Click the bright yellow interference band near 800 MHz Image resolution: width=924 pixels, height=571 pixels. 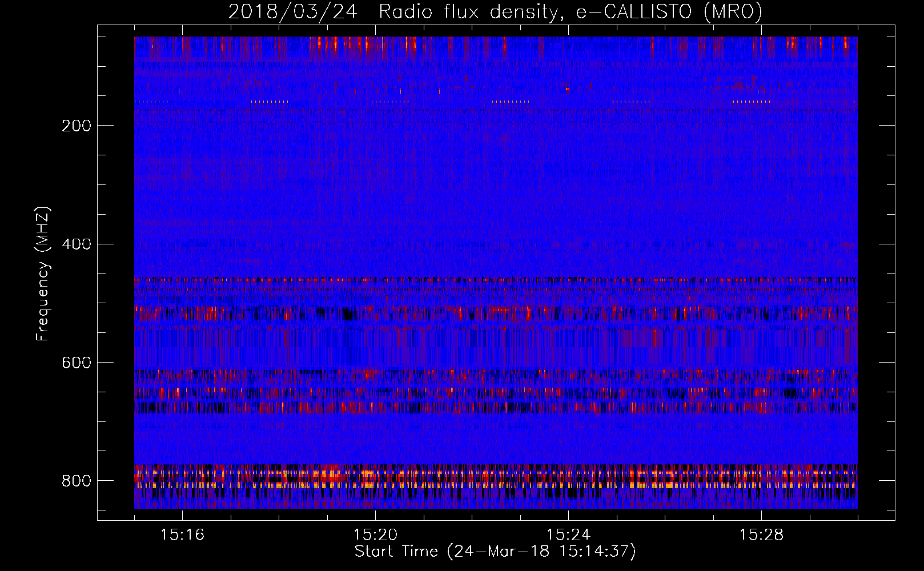click(x=496, y=484)
